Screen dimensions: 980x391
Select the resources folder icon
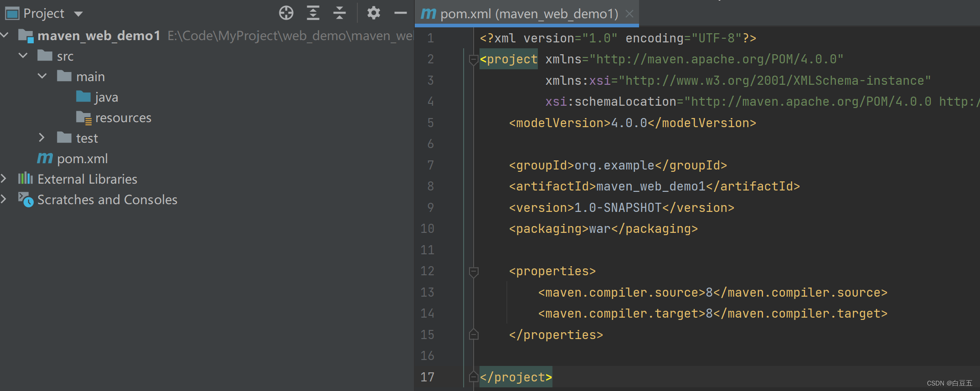(84, 118)
